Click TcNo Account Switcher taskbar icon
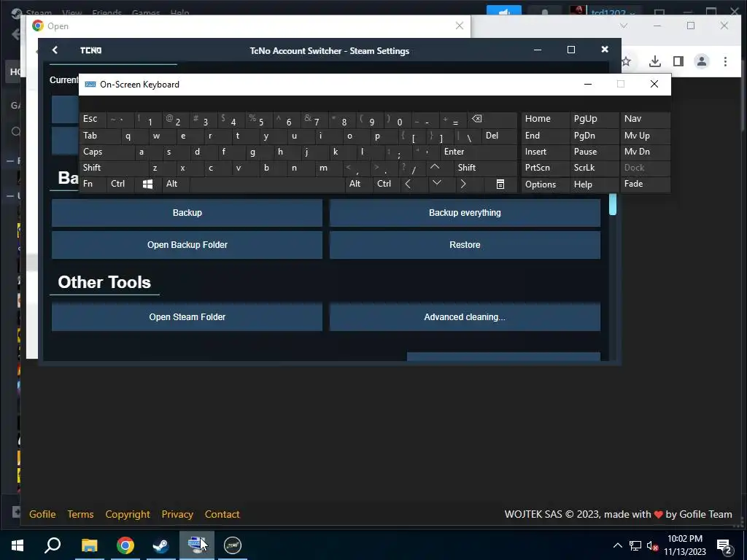 click(x=233, y=545)
